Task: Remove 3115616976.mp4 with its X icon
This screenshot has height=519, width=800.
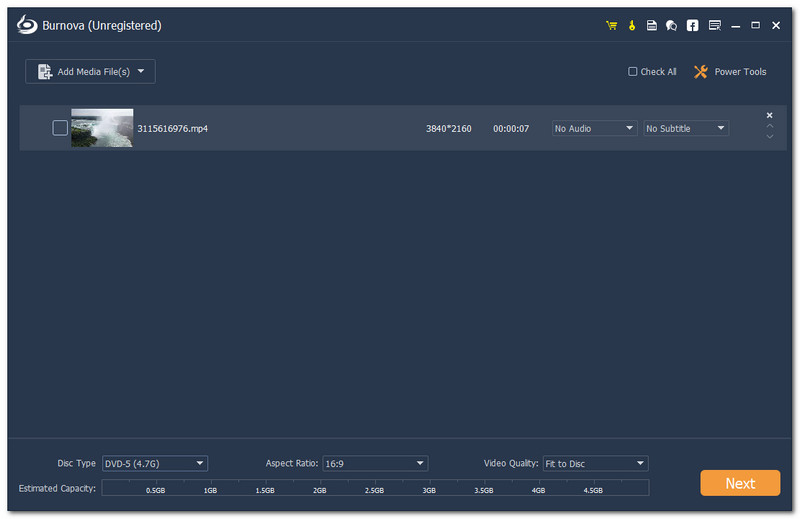Action: point(769,116)
